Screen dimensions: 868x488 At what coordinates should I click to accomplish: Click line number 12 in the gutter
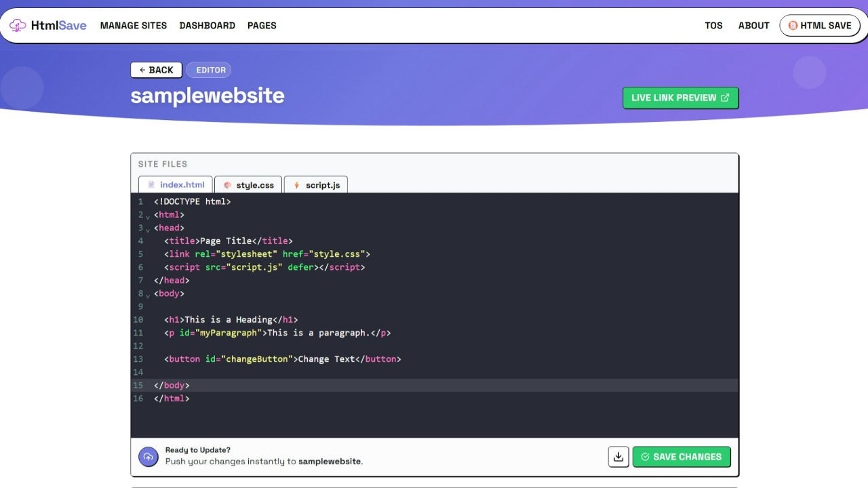click(x=138, y=346)
